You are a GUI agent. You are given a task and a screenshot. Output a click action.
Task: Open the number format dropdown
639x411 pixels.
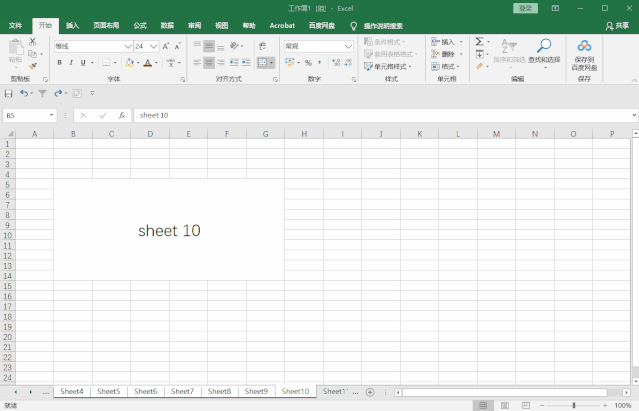348,46
